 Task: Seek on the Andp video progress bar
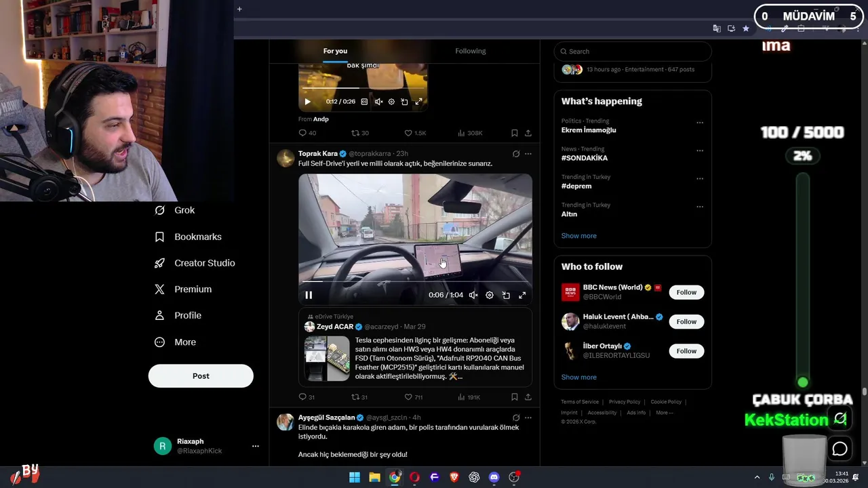[x=363, y=88]
